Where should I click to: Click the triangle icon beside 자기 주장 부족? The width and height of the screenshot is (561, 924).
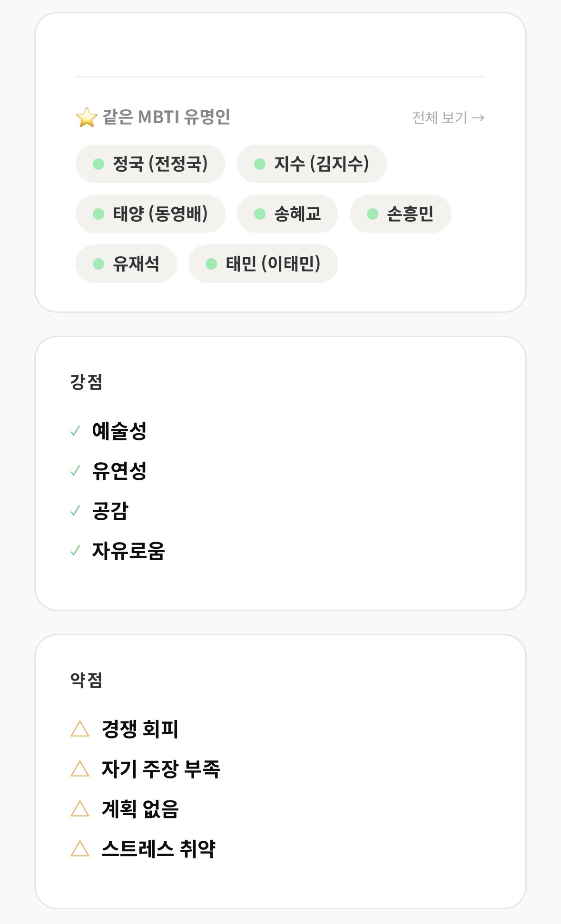pyautogui.click(x=80, y=769)
